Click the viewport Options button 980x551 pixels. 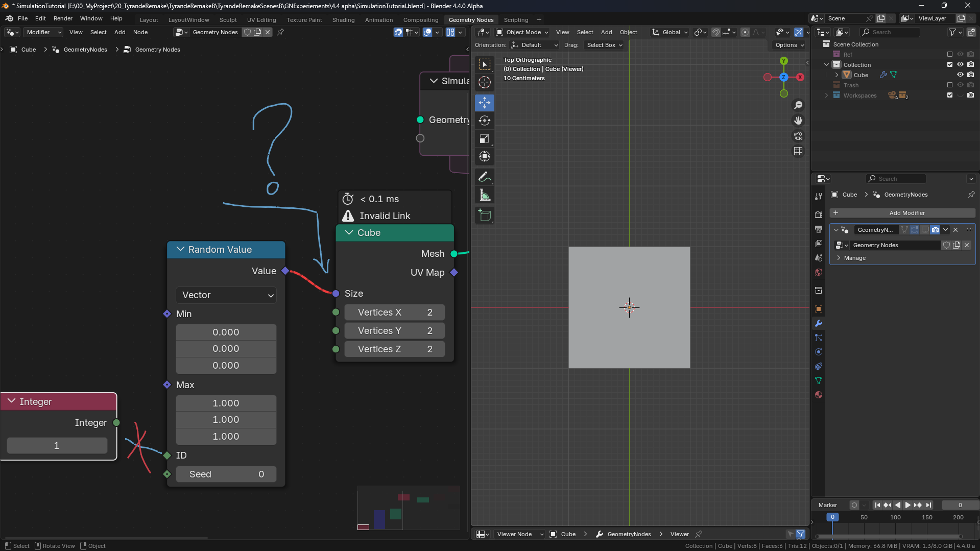[x=789, y=45]
